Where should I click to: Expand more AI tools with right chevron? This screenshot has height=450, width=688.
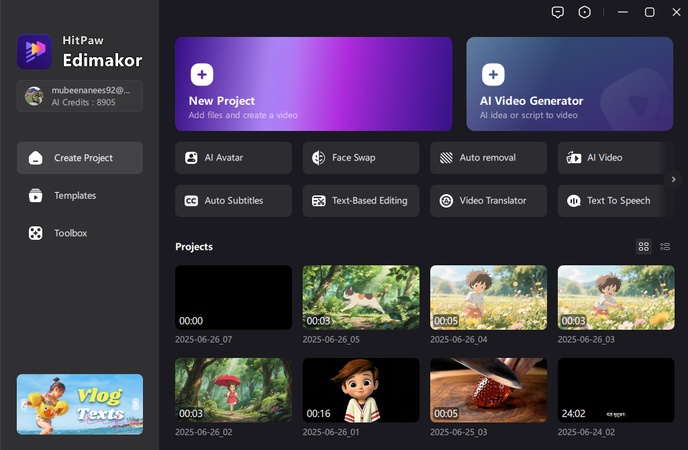[674, 179]
